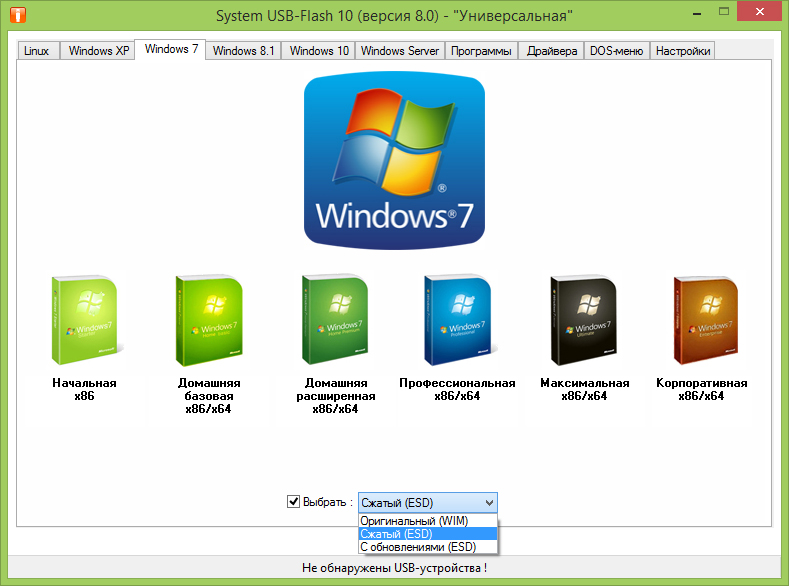Open the Windows XP tab

99,51
